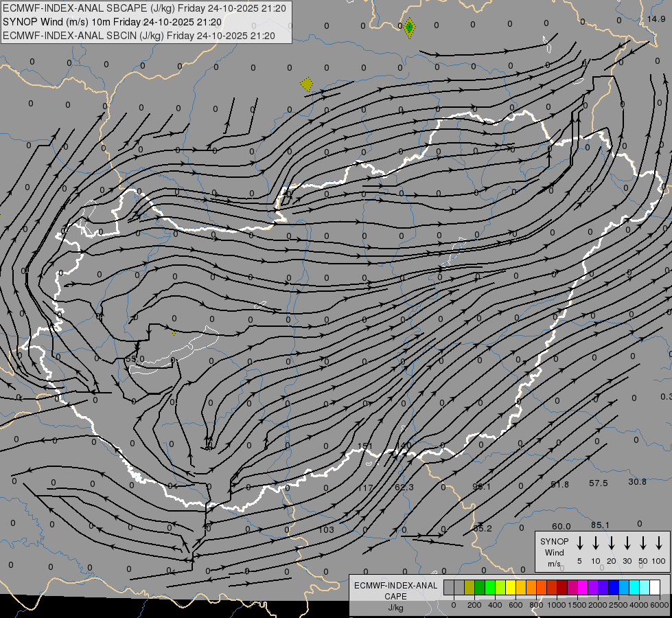Select the olive-yellow diamond marker on the map
672x618 pixels.
[306, 84]
